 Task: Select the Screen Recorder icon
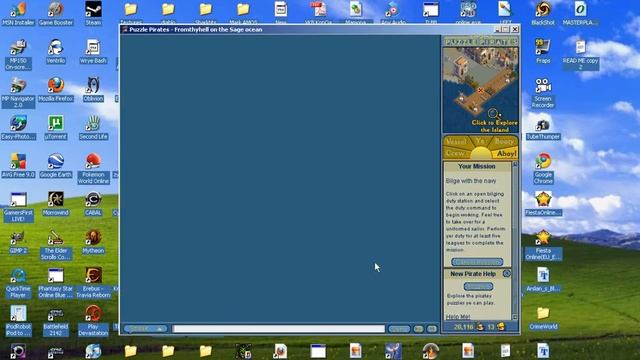point(543,93)
